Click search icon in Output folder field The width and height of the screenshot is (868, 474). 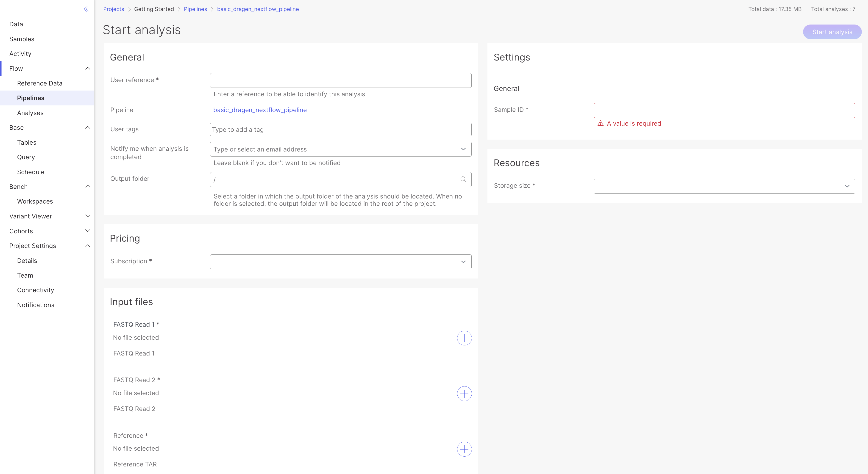point(463,179)
